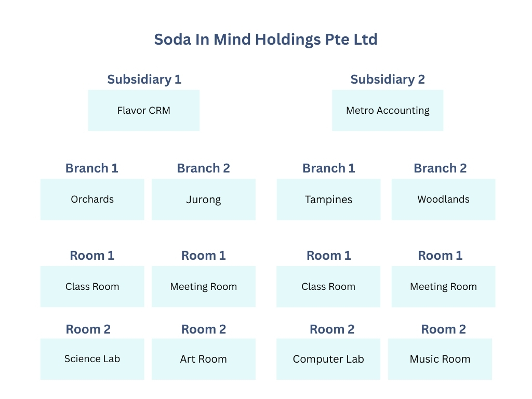Select the Music Room box
Screen dimensions: 532x399
pos(440,359)
